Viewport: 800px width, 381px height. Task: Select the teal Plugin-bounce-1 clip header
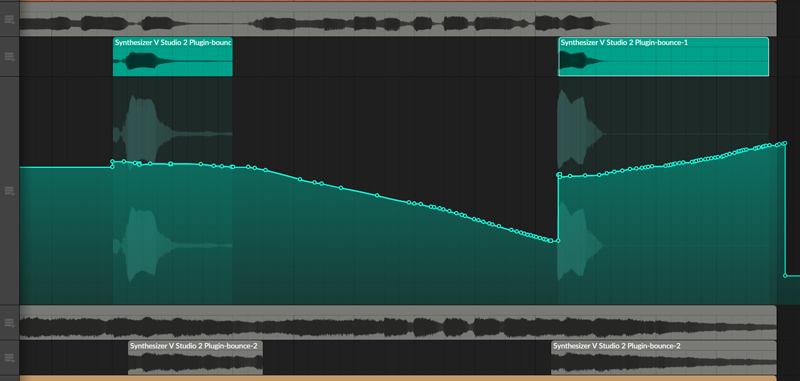point(663,42)
